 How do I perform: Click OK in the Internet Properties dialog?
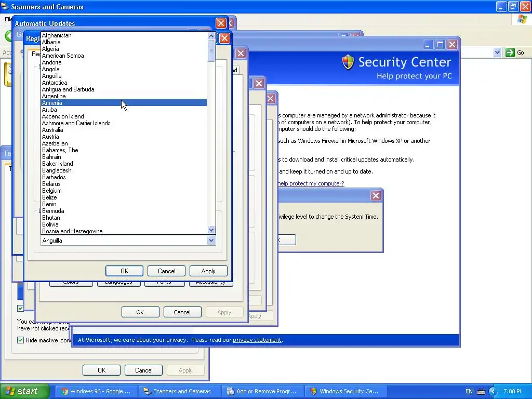(140, 312)
